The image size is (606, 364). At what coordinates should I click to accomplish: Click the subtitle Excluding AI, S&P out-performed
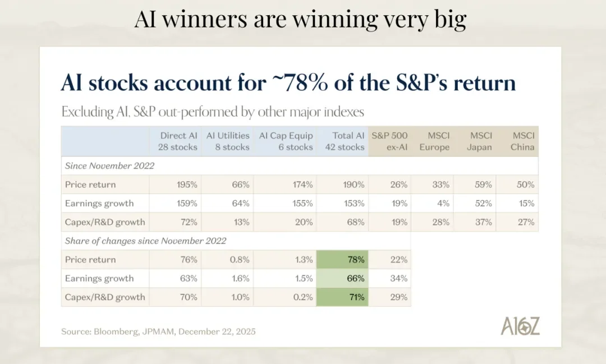pos(213,111)
